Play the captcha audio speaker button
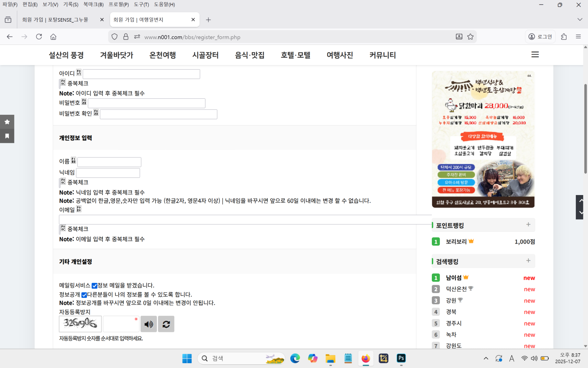 (x=148, y=324)
